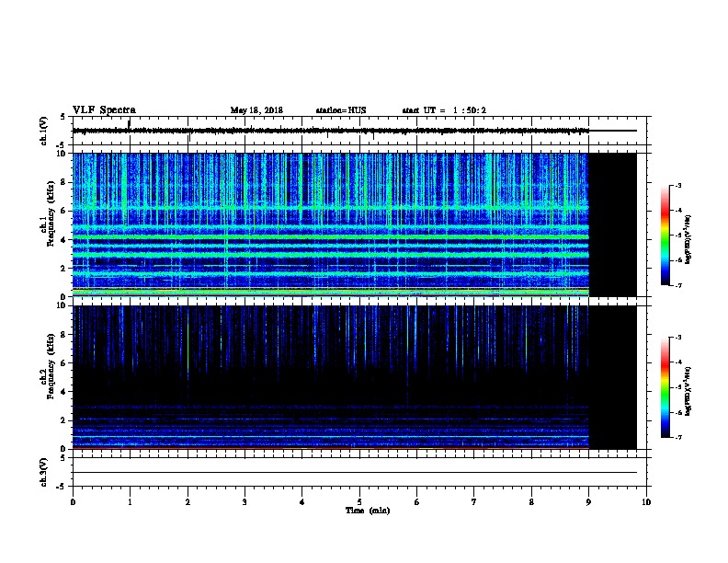This screenshot has width=728, height=563.
Task: Click the ch.2 "Frequency (kHz)" axis label
Action: click(51, 366)
